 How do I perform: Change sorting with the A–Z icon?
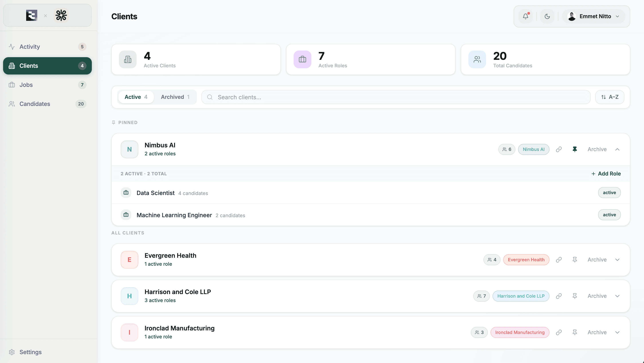pyautogui.click(x=609, y=97)
